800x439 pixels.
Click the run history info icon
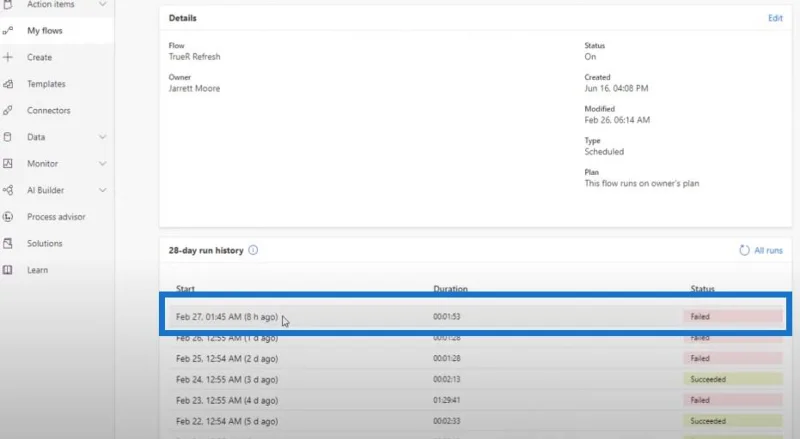pos(253,250)
